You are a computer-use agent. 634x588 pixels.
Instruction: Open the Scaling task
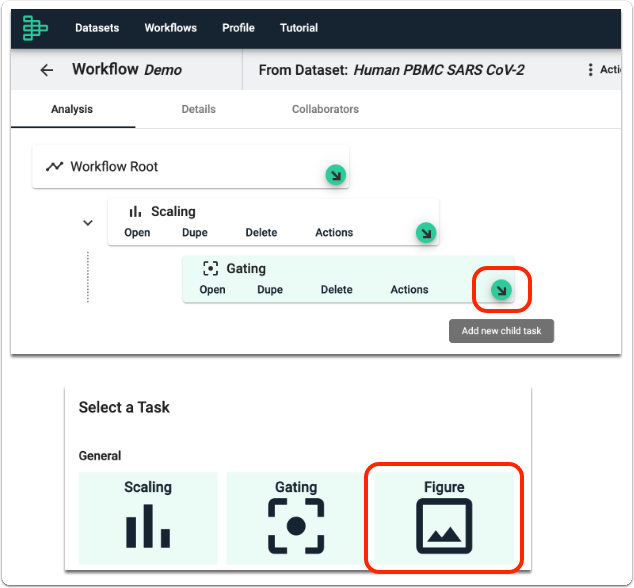137,233
